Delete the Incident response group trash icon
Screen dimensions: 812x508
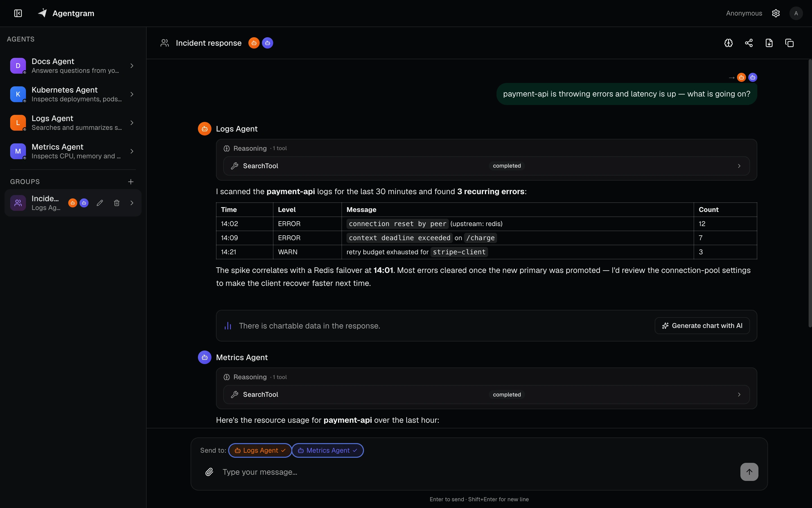pos(117,203)
